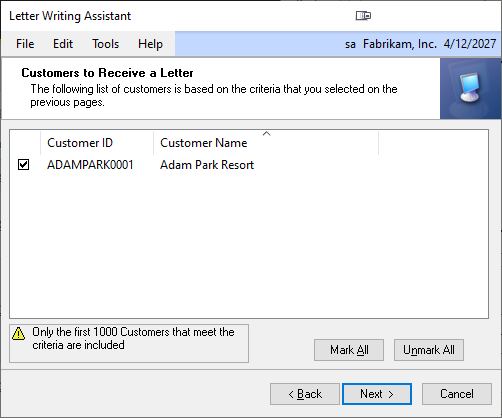Image resolution: width=502 pixels, height=418 pixels.
Task: Go Back to previous page
Action: (305, 394)
